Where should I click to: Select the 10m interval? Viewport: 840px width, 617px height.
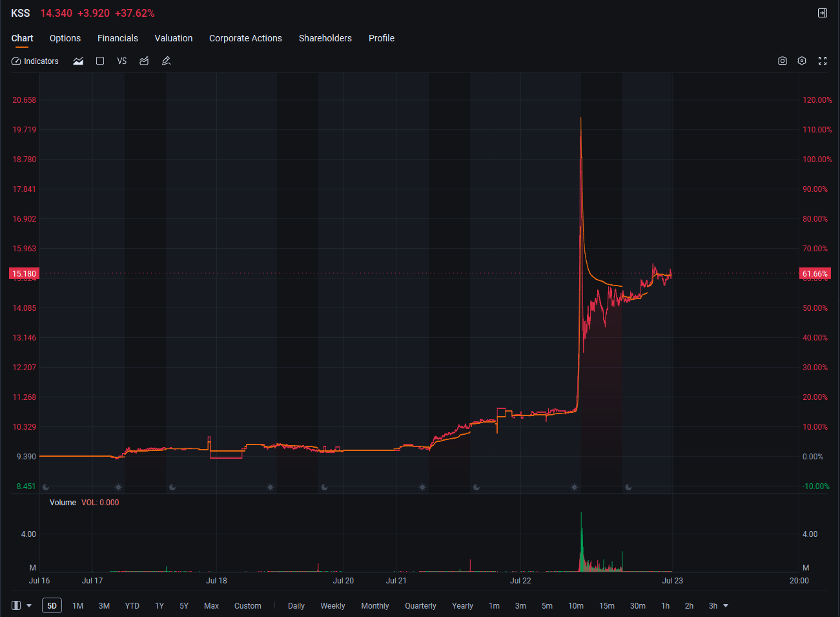(576, 605)
